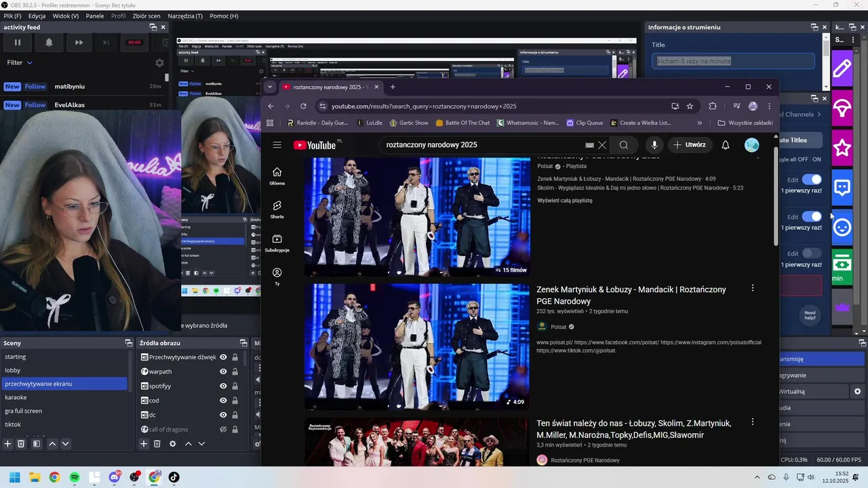
Task: Open Wirtualną camera settings gear
Action: pos(857,392)
